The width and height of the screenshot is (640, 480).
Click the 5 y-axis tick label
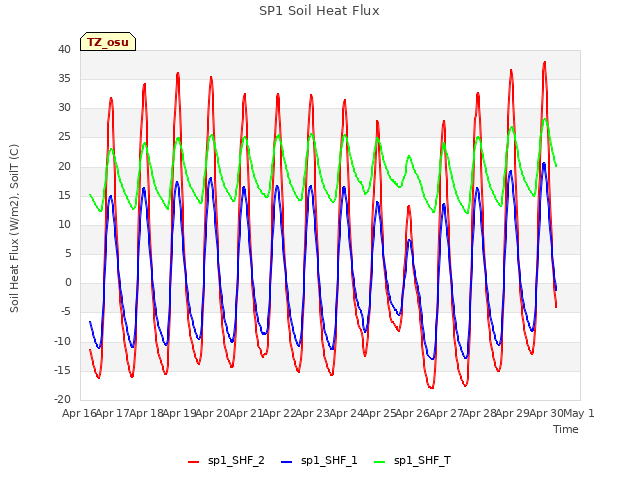[68, 253]
